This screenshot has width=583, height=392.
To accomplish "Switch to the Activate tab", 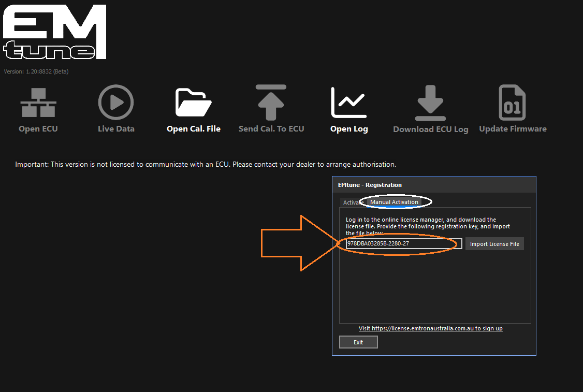I will pyautogui.click(x=352, y=202).
